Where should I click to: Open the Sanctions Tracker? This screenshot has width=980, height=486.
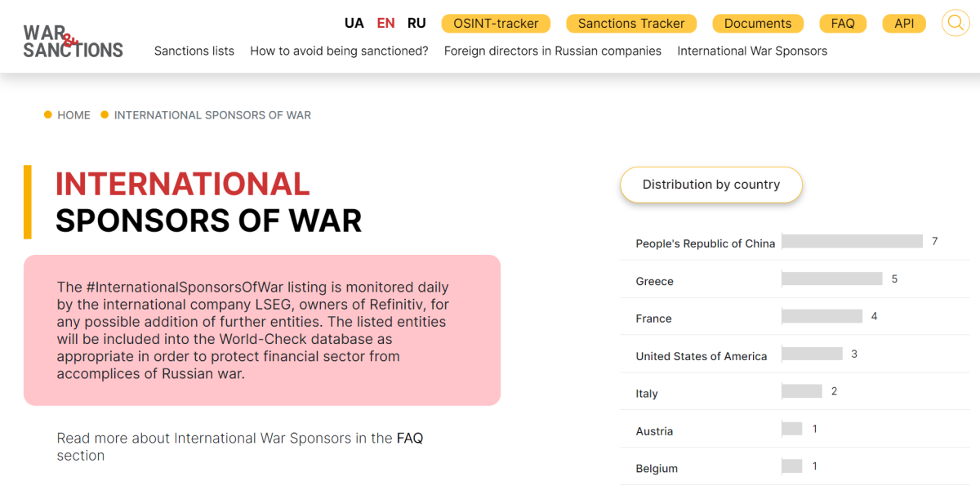(x=630, y=24)
